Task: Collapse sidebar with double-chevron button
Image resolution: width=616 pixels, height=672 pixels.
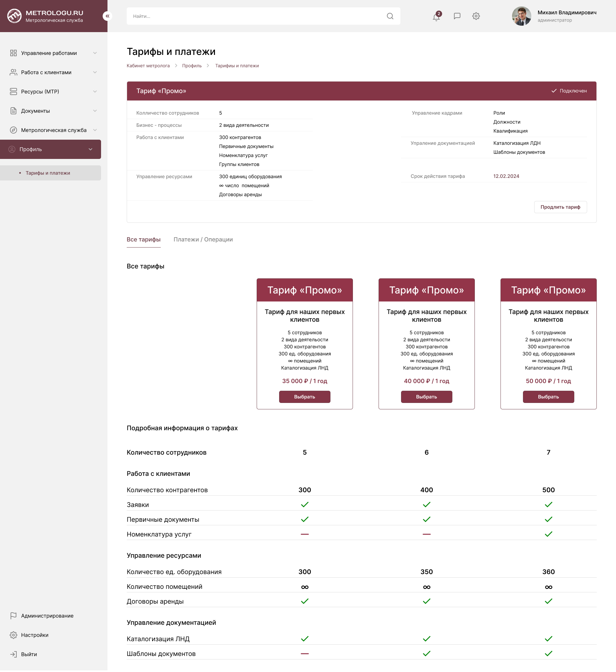Action: tap(107, 16)
